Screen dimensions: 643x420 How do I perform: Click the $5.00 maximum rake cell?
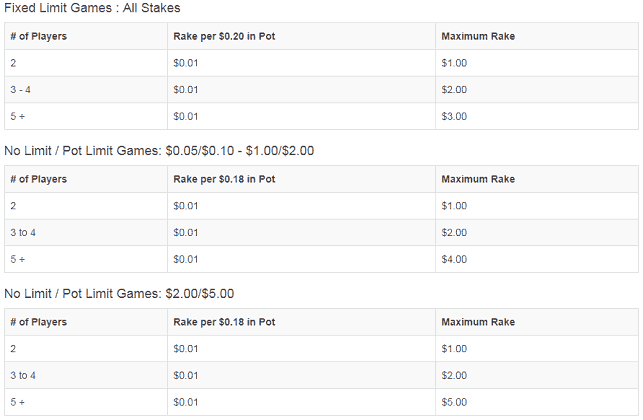click(x=453, y=402)
